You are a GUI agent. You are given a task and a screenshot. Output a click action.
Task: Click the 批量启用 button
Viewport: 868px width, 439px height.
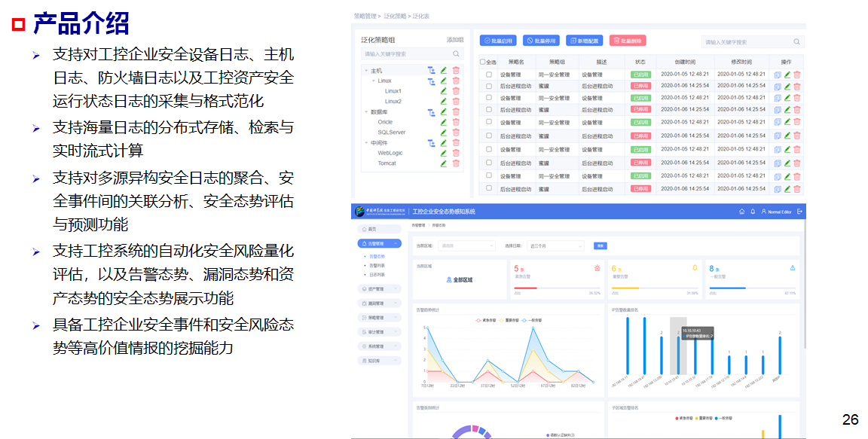coord(498,41)
